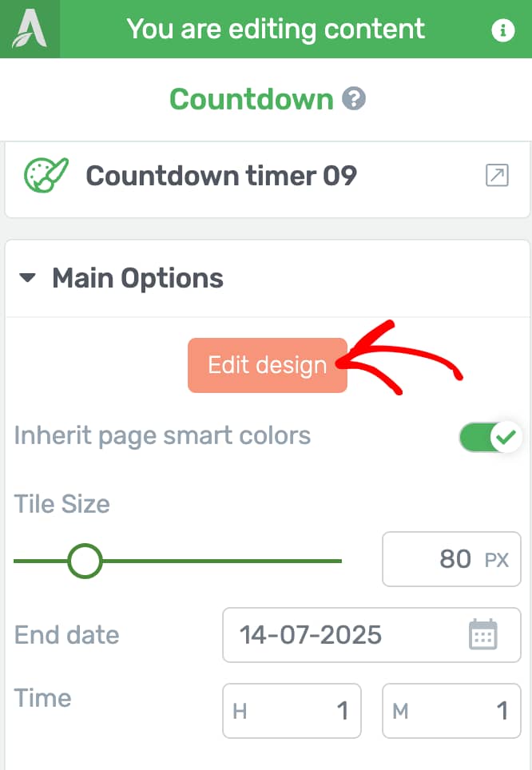Click the 'You are editing content' banner
The height and width of the screenshot is (770, 532).
(x=276, y=29)
